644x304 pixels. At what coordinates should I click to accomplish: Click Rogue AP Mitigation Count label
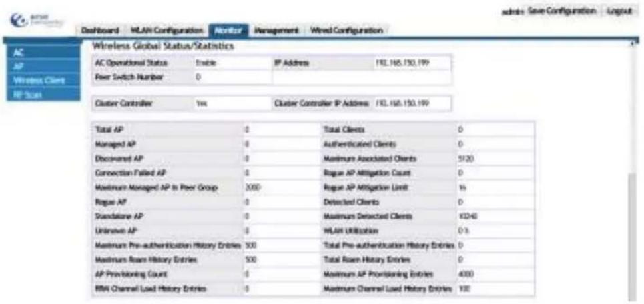367,173
